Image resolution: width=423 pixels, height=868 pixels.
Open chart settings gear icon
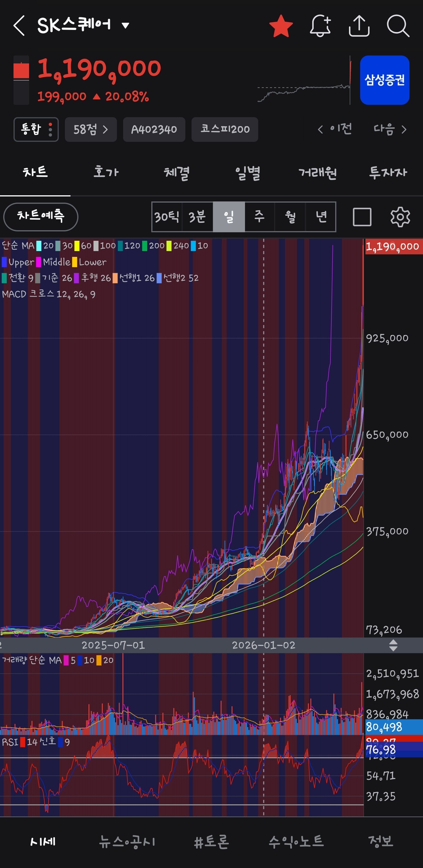pyautogui.click(x=400, y=217)
